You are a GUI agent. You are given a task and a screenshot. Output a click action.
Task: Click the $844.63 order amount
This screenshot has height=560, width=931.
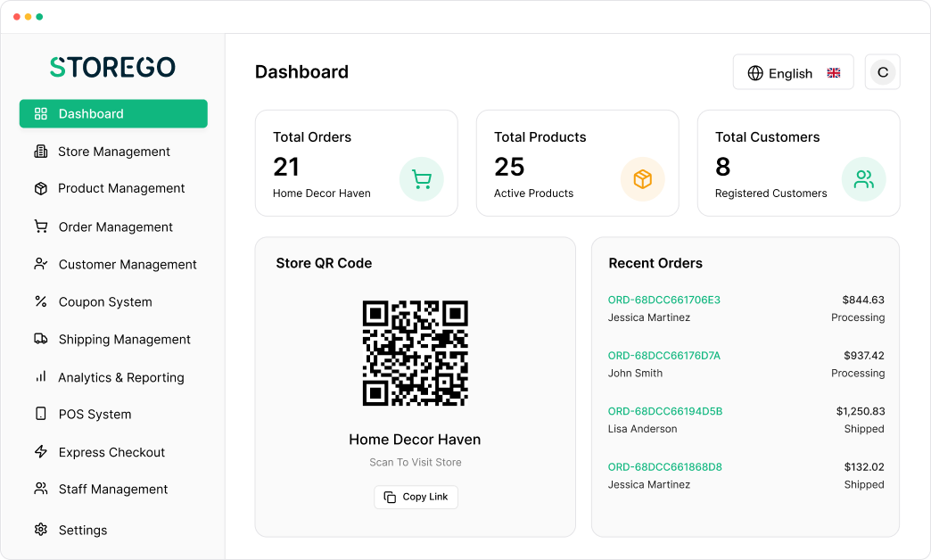[863, 300]
